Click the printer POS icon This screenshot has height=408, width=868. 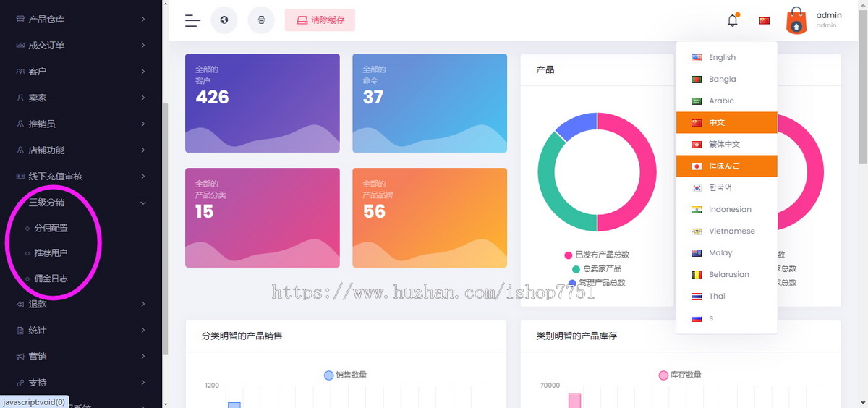coord(261,20)
